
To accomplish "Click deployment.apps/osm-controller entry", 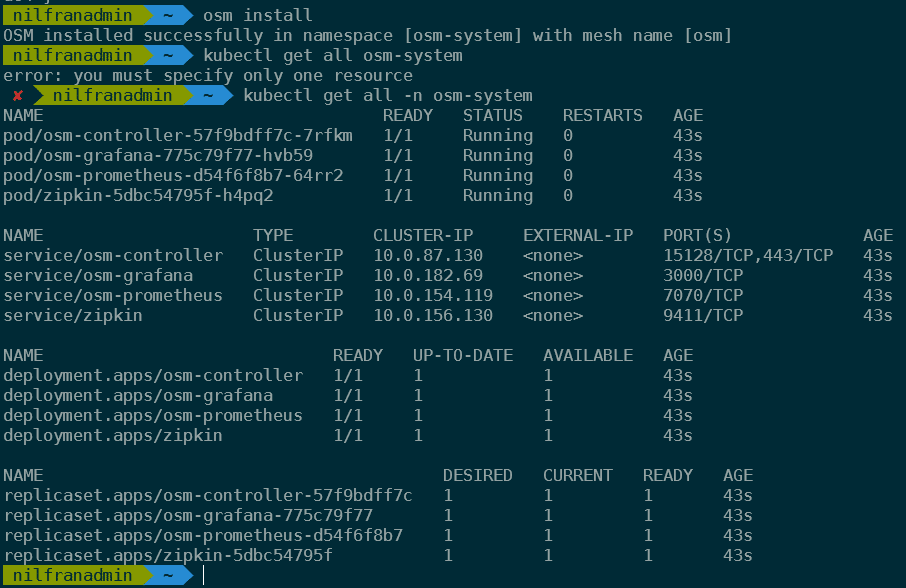I will [153, 375].
